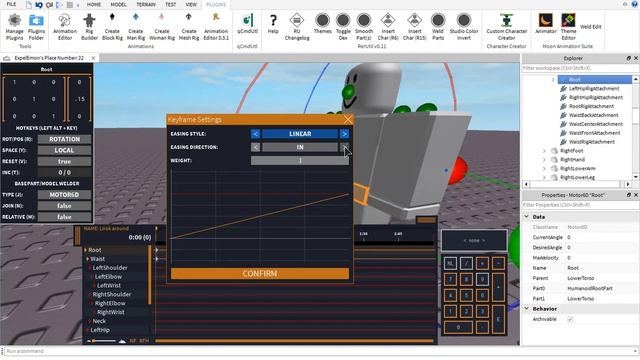This screenshot has width=640, height=360.
Task: Confirm the keyframe settings
Action: 260,273
